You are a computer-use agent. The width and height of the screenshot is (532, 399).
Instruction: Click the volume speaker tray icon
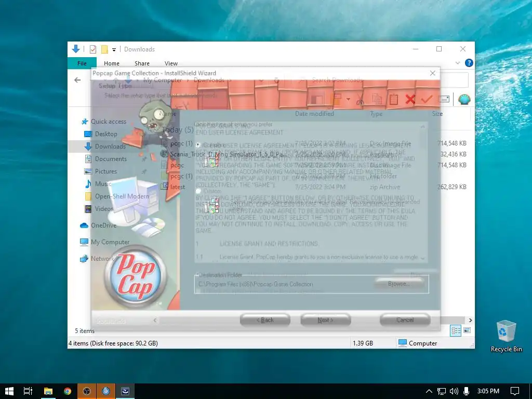[x=454, y=391]
